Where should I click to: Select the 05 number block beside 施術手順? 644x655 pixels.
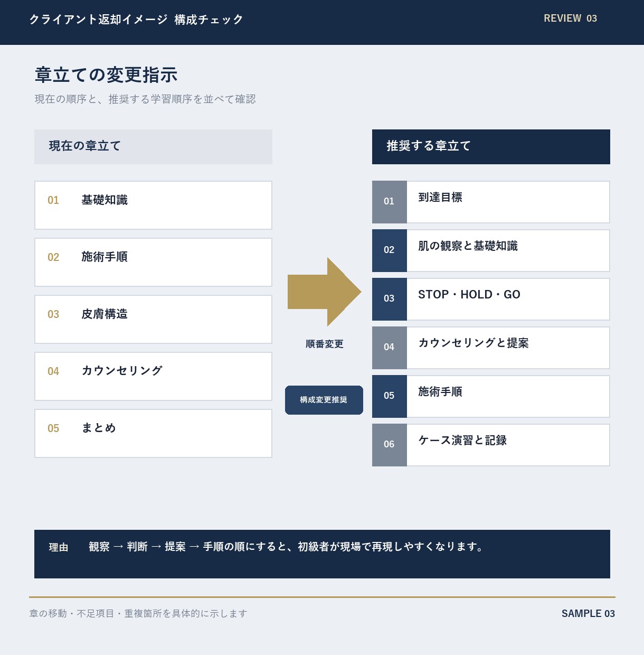pos(390,396)
